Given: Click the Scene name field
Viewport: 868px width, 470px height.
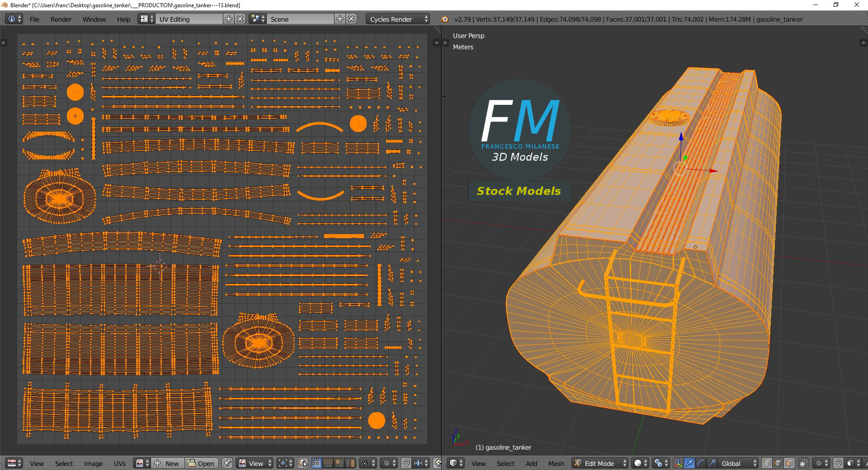Looking at the screenshot, I should [301, 19].
